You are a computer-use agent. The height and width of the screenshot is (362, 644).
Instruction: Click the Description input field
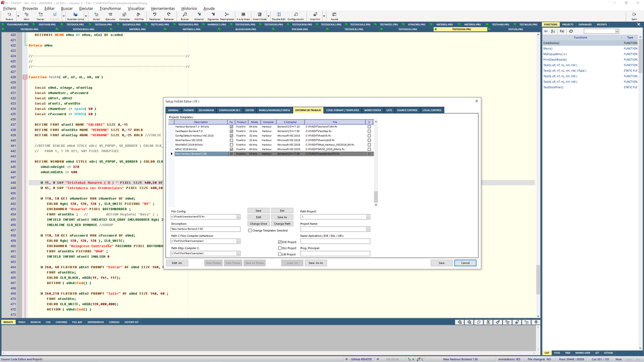click(206, 229)
